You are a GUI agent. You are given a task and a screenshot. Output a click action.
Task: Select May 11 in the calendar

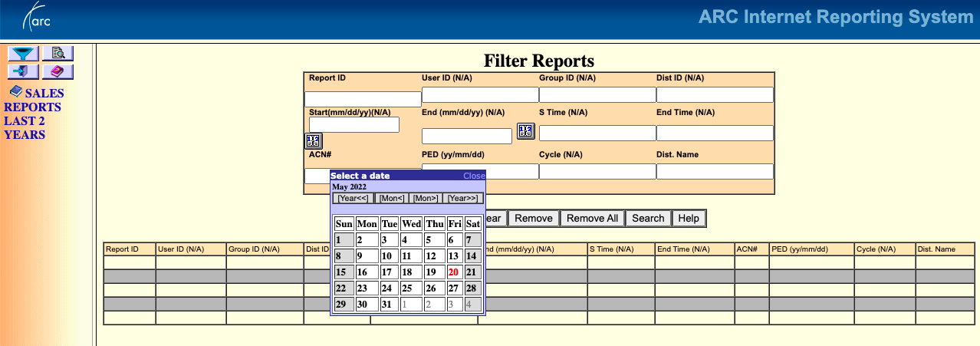click(411, 256)
